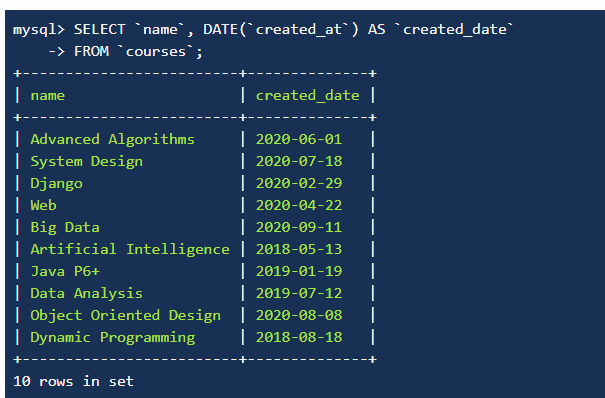Select the Big Data course name
605x398 pixels.
(65, 228)
